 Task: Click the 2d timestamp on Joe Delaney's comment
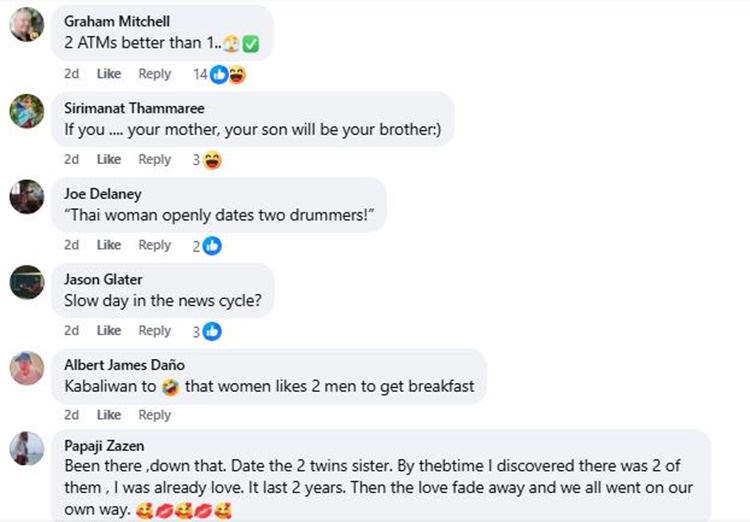pos(72,245)
